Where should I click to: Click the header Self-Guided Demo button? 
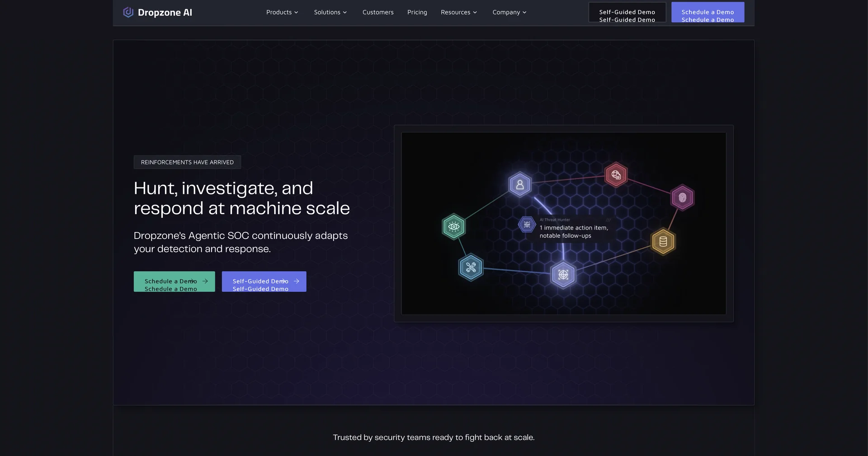(x=627, y=12)
